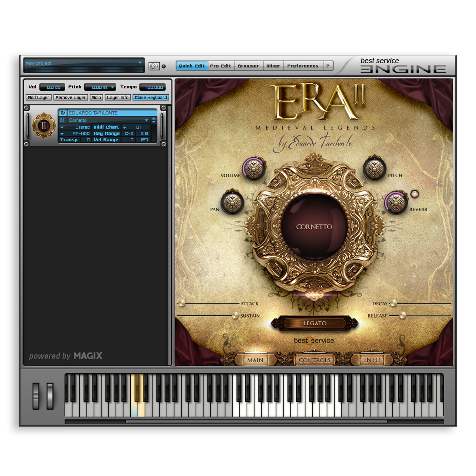
Task: Click the Add Layer button
Action: click(x=39, y=98)
